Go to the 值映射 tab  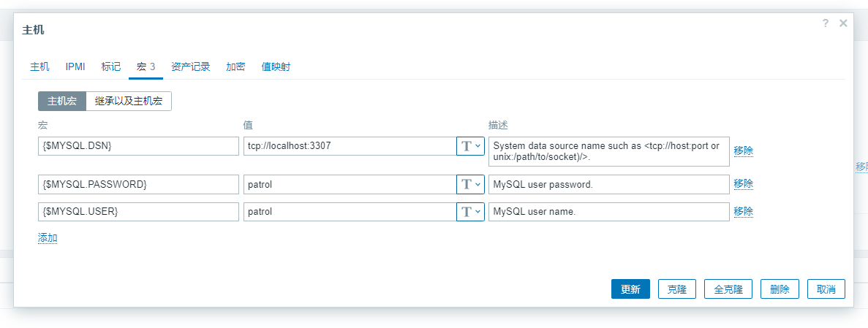pos(276,67)
